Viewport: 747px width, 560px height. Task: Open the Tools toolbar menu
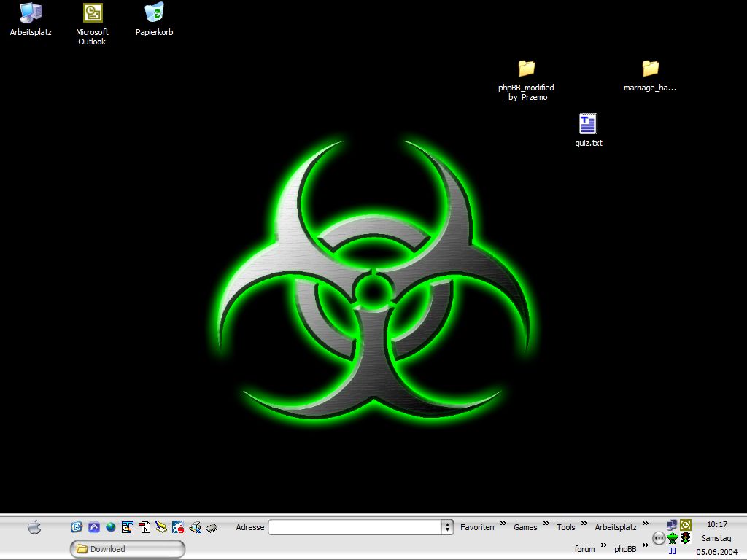(x=566, y=527)
